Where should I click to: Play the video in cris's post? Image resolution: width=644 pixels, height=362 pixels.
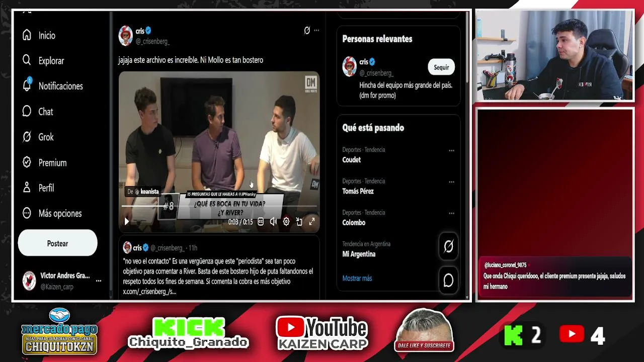127,222
